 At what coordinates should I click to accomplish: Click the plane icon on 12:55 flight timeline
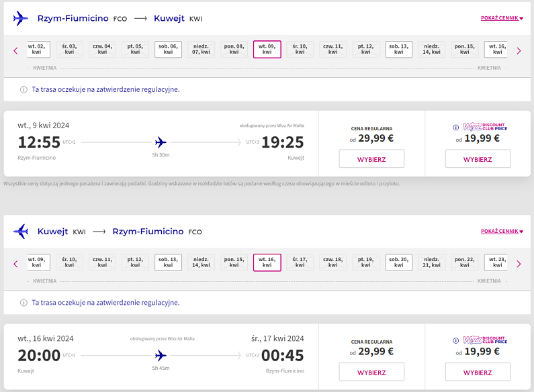pos(161,142)
